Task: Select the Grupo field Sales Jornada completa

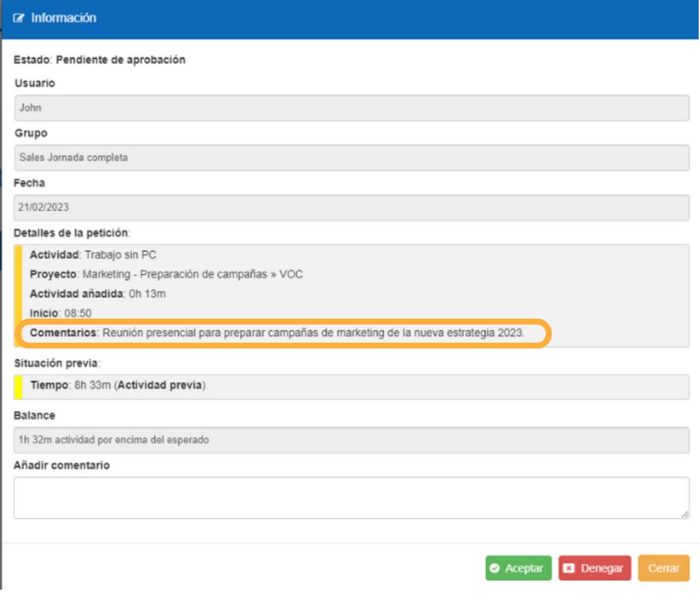Action: [351, 158]
